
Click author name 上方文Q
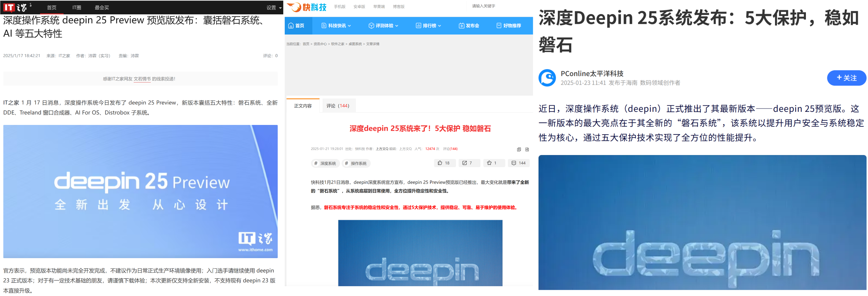[x=382, y=149]
